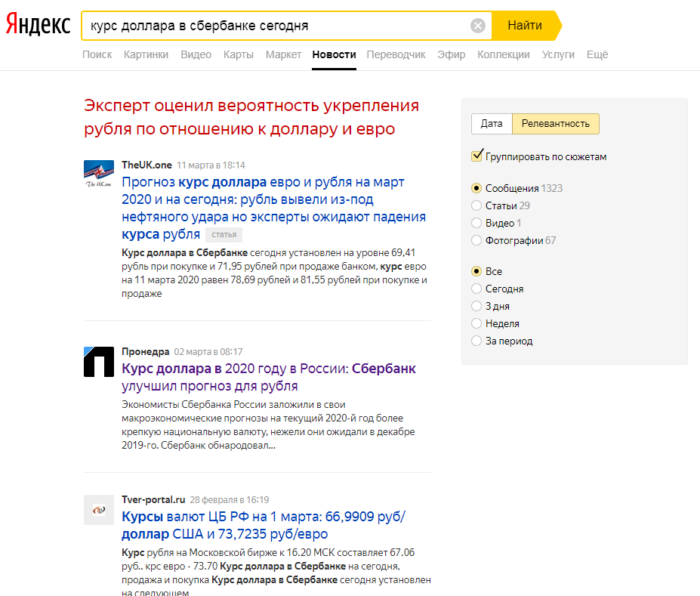Viewport: 700px width, 596px height.
Task: Select the Видео 1 filter radio button
Action: tap(476, 224)
